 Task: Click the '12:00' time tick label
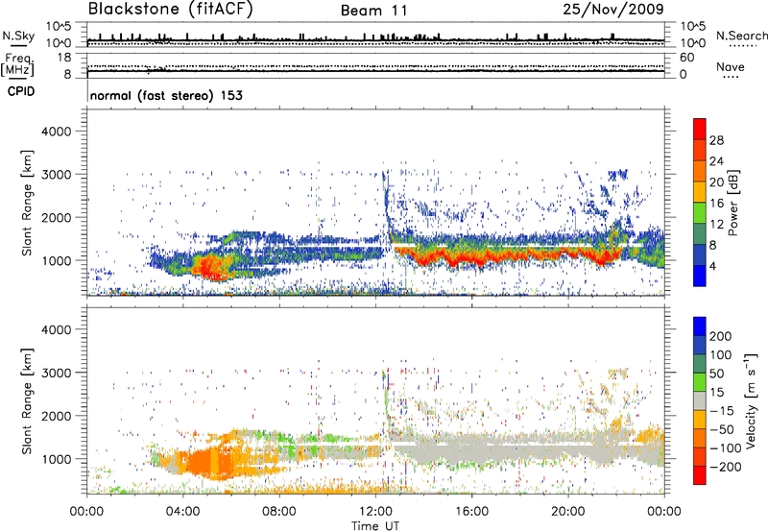[375, 512]
